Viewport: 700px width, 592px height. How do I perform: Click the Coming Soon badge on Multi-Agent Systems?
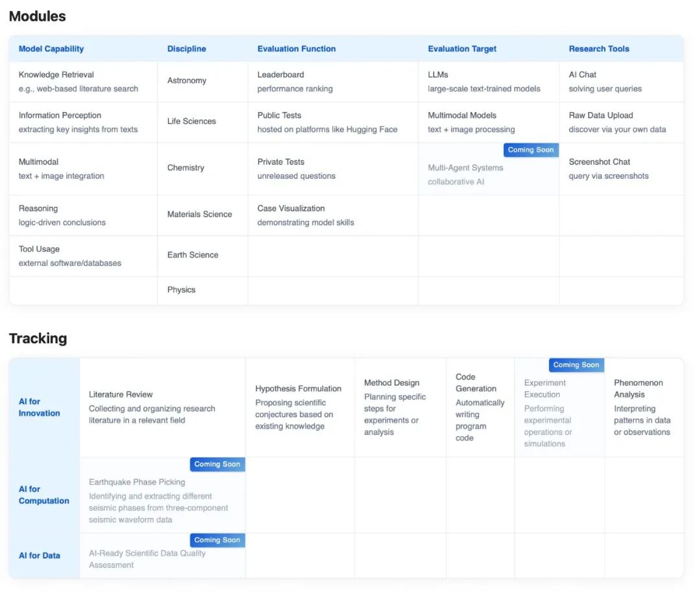pos(531,150)
